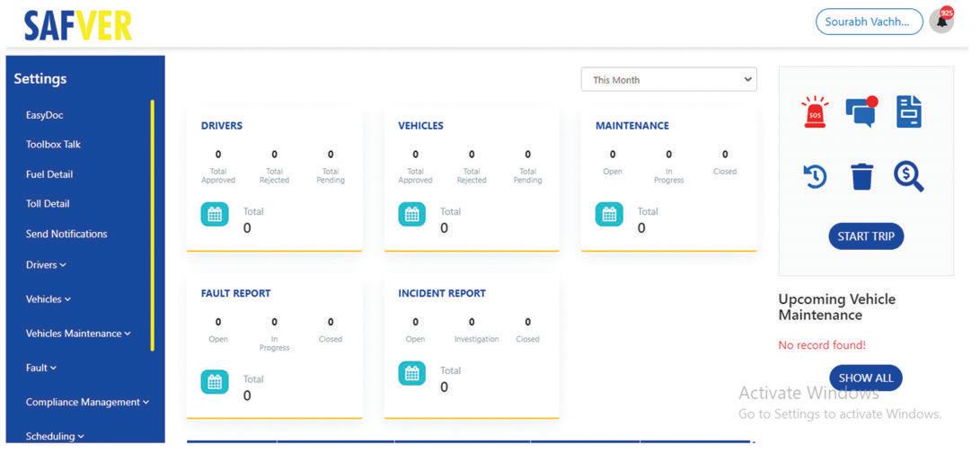Image resolution: width=980 pixels, height=454 pixels.
Task: Click the Incident Report calendar icon
Action: [x=412, y=373]
